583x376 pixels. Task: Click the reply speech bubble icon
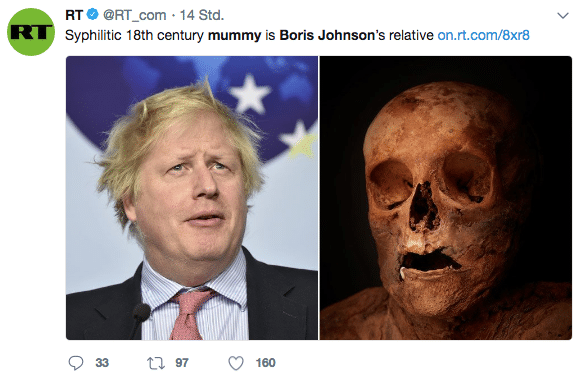(76, 363)
